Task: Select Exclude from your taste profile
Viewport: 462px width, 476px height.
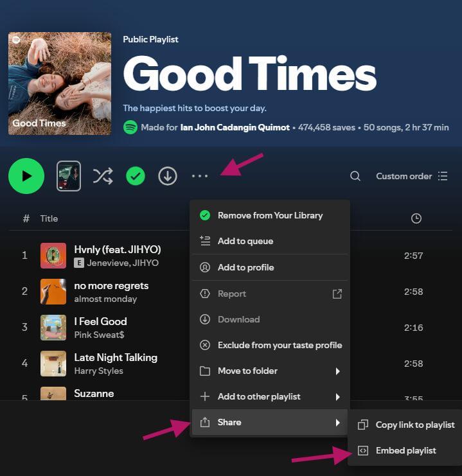Action: coord(270,345)
